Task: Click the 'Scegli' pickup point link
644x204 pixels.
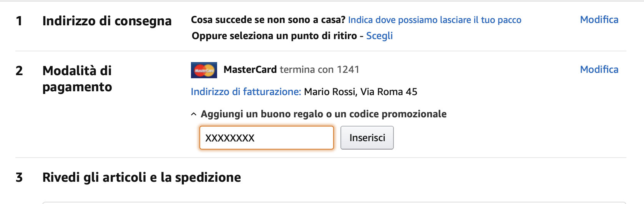Action: (x=379, y=36)
